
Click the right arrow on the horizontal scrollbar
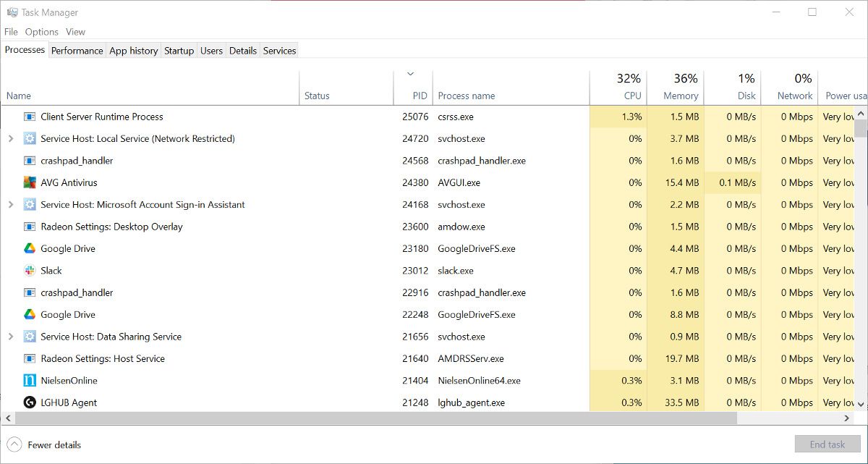coord(846,418)
